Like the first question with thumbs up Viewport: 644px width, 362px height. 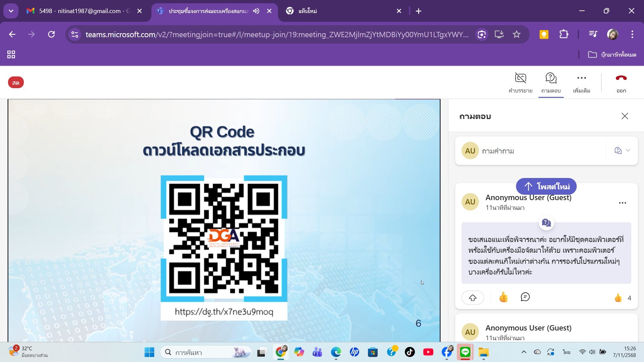coord(503,297)
